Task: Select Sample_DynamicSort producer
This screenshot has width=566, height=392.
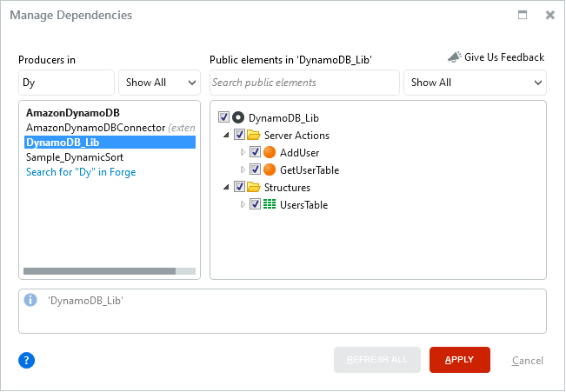Action: pos(75,157)
